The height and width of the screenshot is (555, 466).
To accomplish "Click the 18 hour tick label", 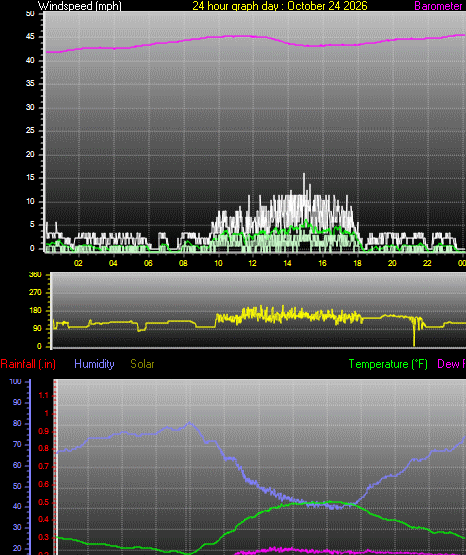I will pyautogui.click(x=357, y=263).
